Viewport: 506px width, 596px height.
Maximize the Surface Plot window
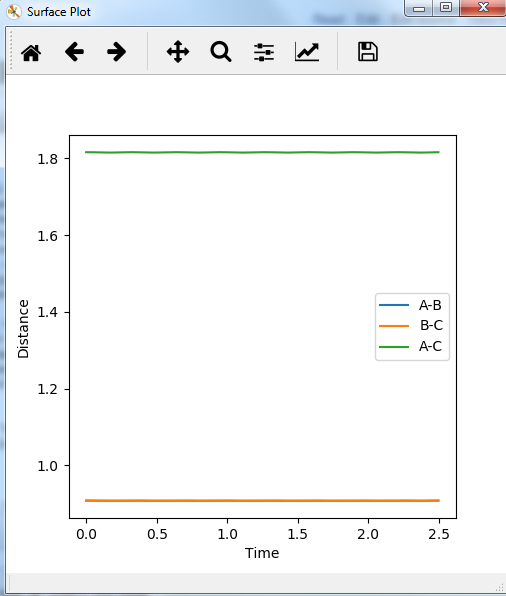coord(446,8)
